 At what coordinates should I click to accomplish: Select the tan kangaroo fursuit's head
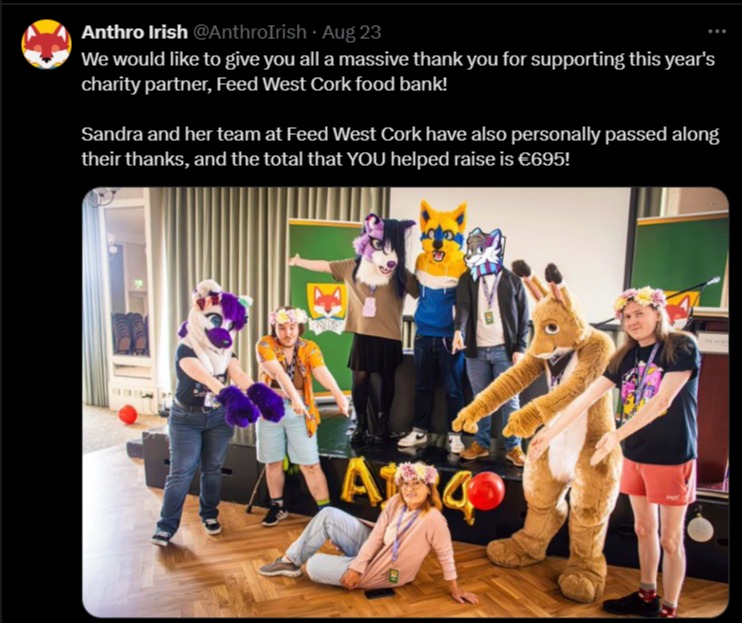(550, 310)
